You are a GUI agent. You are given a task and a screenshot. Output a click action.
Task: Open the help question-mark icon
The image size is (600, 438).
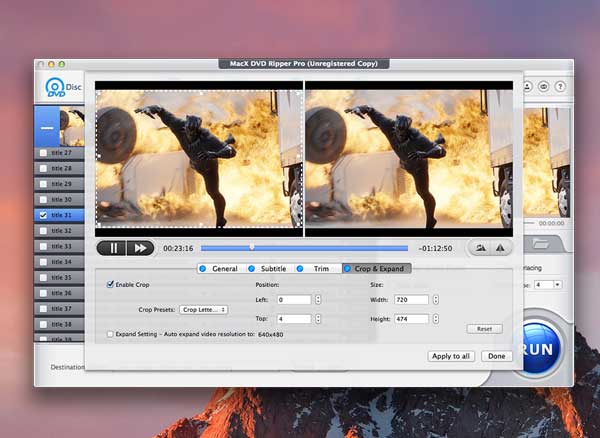[x=560, y=86]
